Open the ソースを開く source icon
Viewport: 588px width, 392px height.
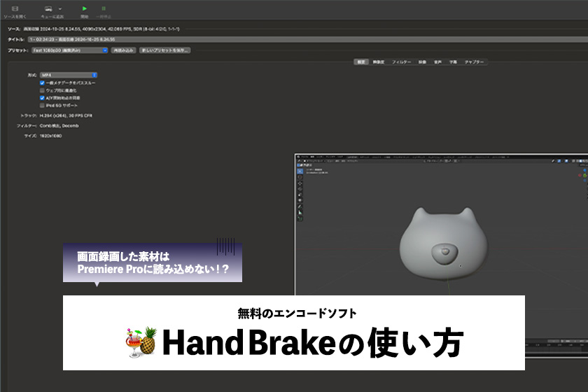point(15,8)
